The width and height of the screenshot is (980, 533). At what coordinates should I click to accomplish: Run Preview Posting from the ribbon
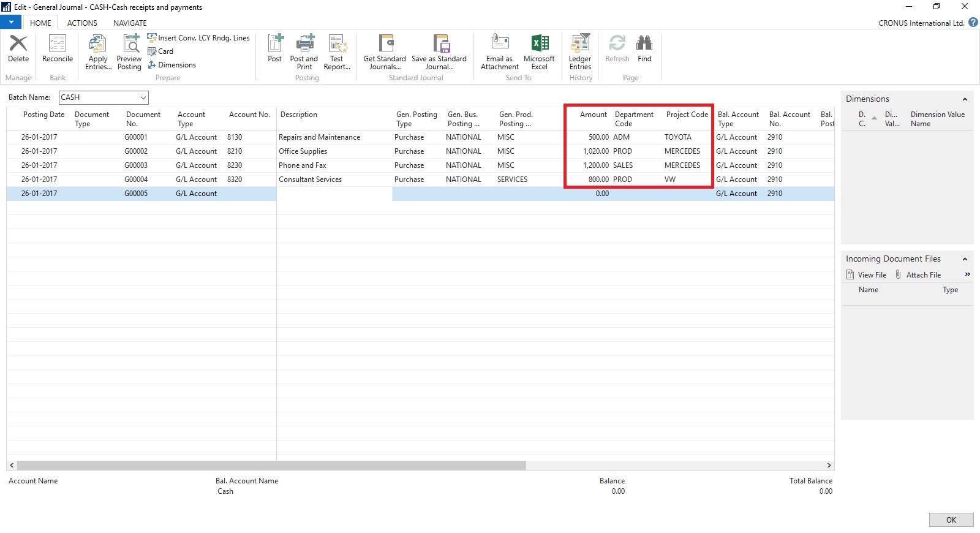point(129,51)
